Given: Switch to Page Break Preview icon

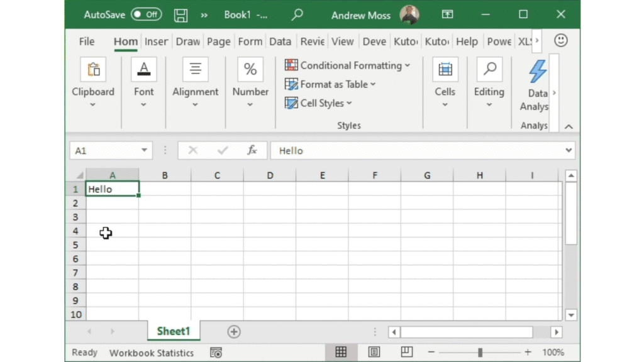Looking at the screenshot, I should point(406,352).
